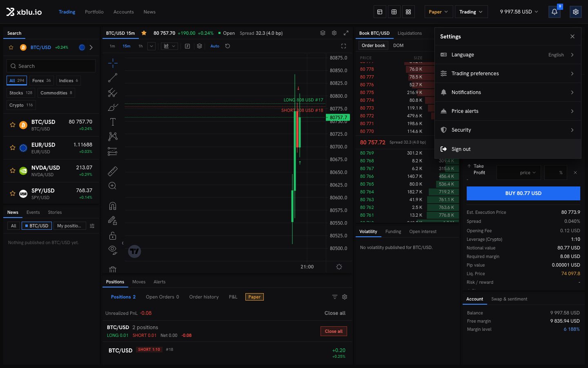Open the notifications bell
Screen dimensions: 588x368
coord(555,12)
